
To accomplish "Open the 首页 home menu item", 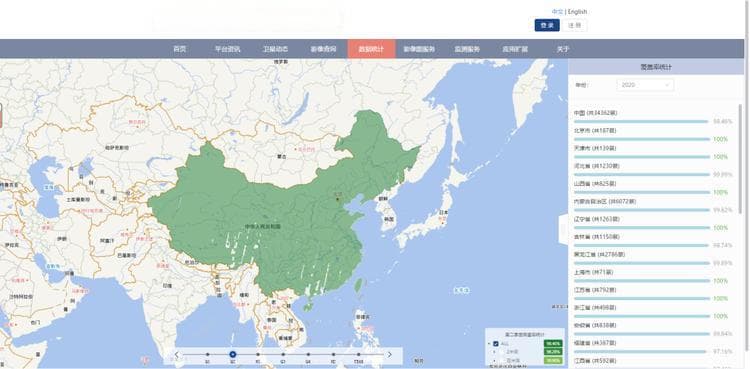I will pyautogui.click(x=180, y=49).
